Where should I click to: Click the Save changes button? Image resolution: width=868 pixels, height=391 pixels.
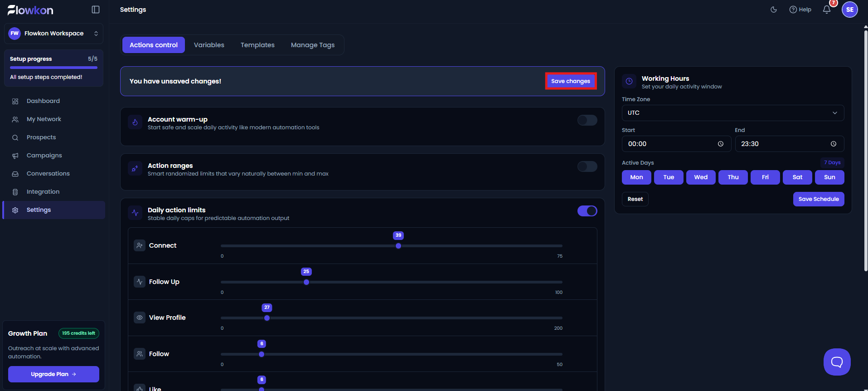click(571, 81)
